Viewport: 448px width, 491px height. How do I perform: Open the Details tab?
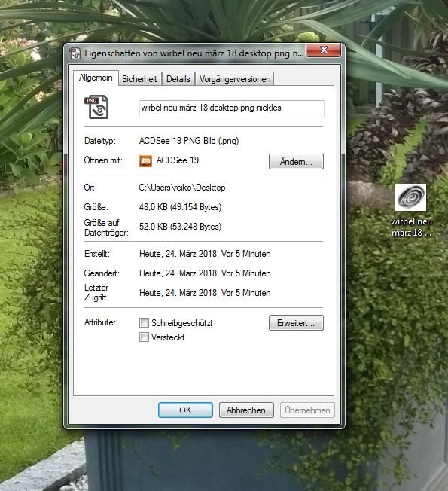coord(178,79)
